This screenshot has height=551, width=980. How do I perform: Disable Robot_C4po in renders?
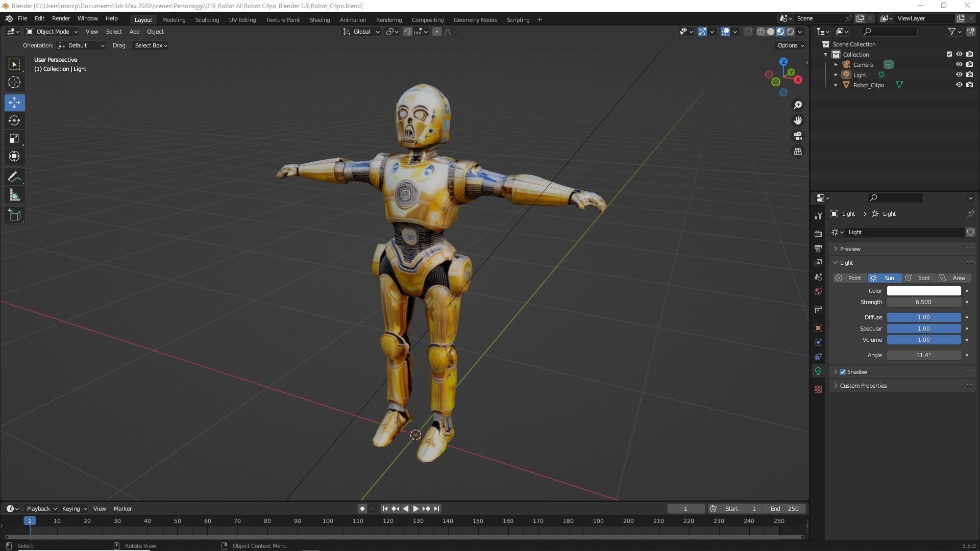(x=970, y=85)
